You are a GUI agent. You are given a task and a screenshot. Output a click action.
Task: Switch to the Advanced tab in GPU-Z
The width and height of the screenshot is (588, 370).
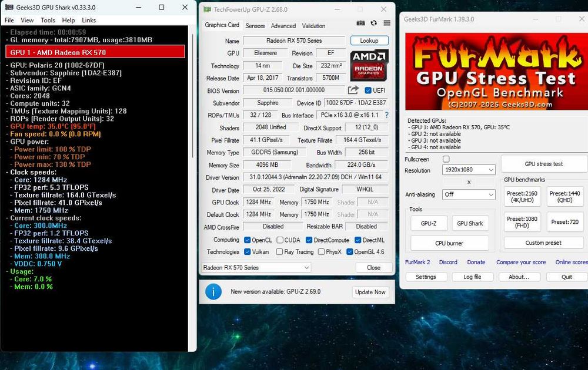(283, 26)
